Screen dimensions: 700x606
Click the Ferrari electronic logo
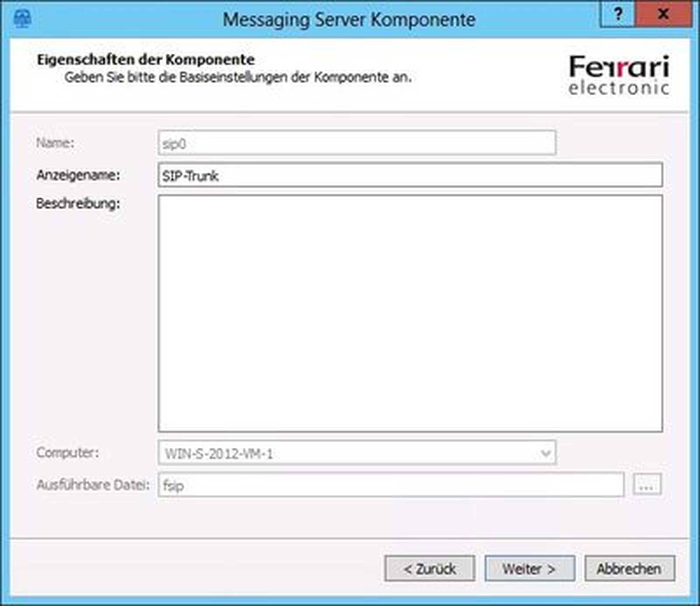619,75
